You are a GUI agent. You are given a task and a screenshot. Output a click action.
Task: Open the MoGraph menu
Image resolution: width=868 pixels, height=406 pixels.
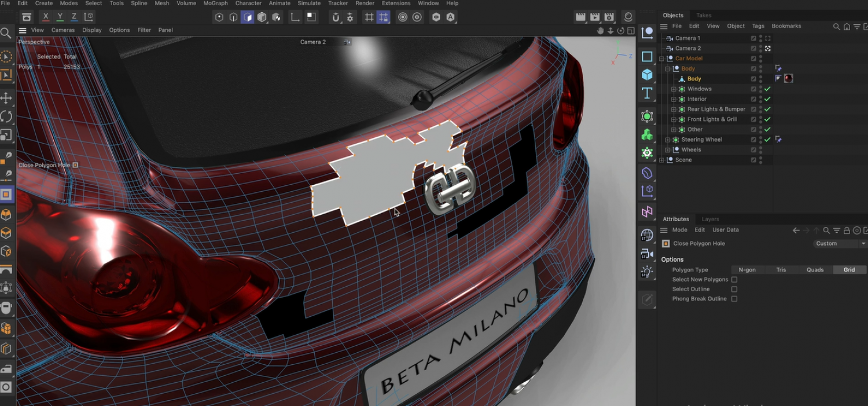tap(215, 3)
